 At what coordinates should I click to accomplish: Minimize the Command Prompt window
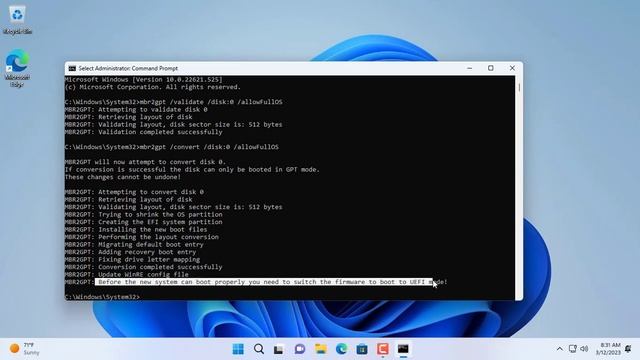click(469, 68)
